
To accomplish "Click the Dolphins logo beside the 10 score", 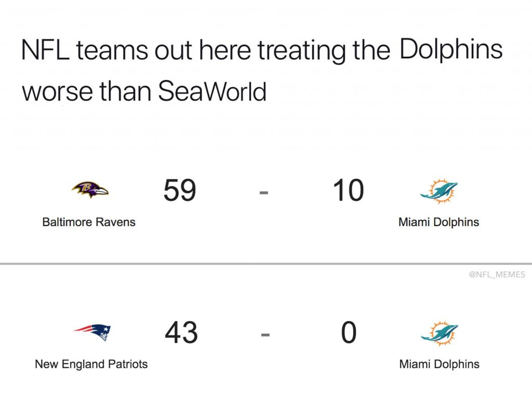I will (x=439, y=191).
